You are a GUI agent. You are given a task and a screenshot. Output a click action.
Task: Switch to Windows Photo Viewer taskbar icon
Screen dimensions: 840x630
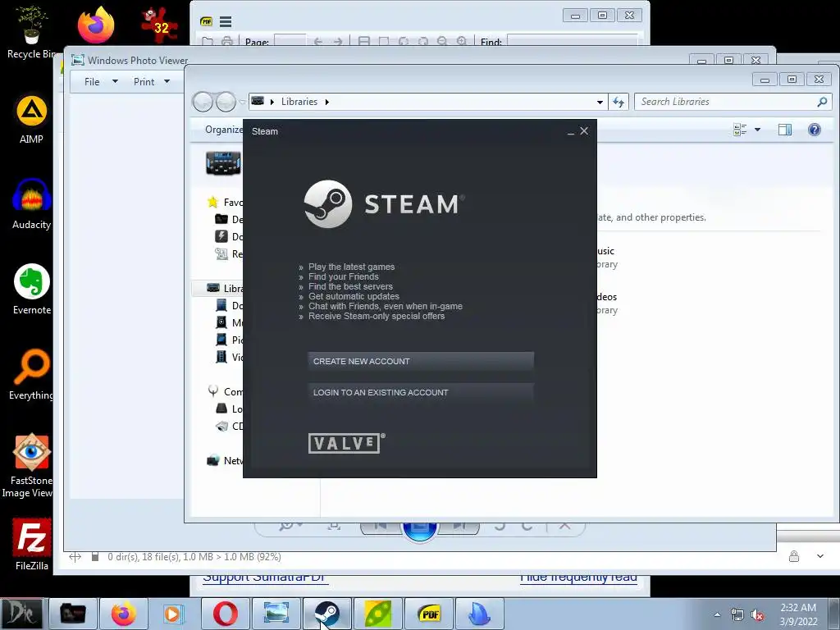(x=276, y=614)
